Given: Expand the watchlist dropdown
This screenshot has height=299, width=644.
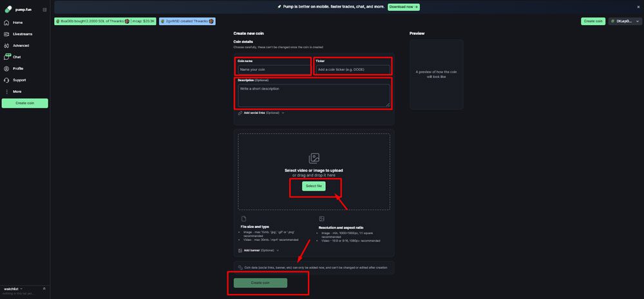Looking at the screenshot, I should pos(44,289).
